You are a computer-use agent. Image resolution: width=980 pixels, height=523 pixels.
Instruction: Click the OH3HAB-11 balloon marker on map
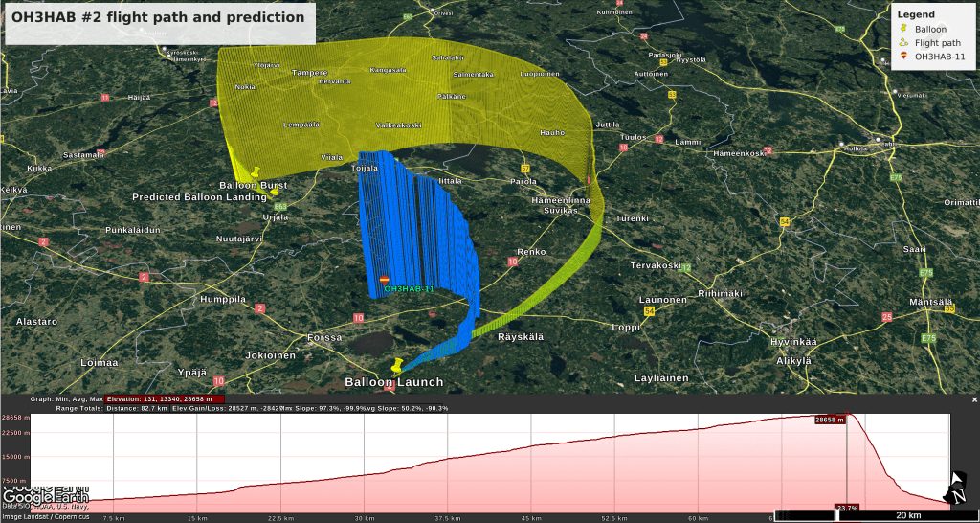point(385,279)
